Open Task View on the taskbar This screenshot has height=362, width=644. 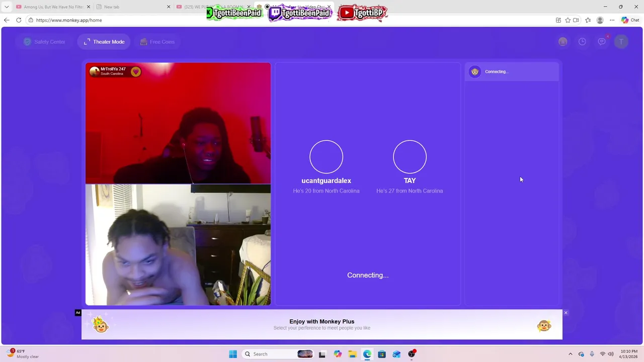(x=322, y=354)
